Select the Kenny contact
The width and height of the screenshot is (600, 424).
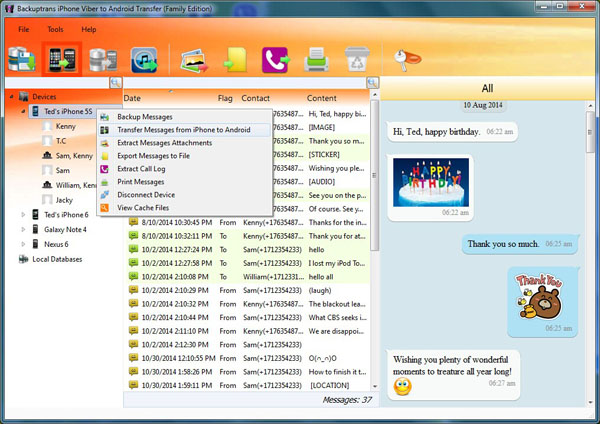[65, 126]
